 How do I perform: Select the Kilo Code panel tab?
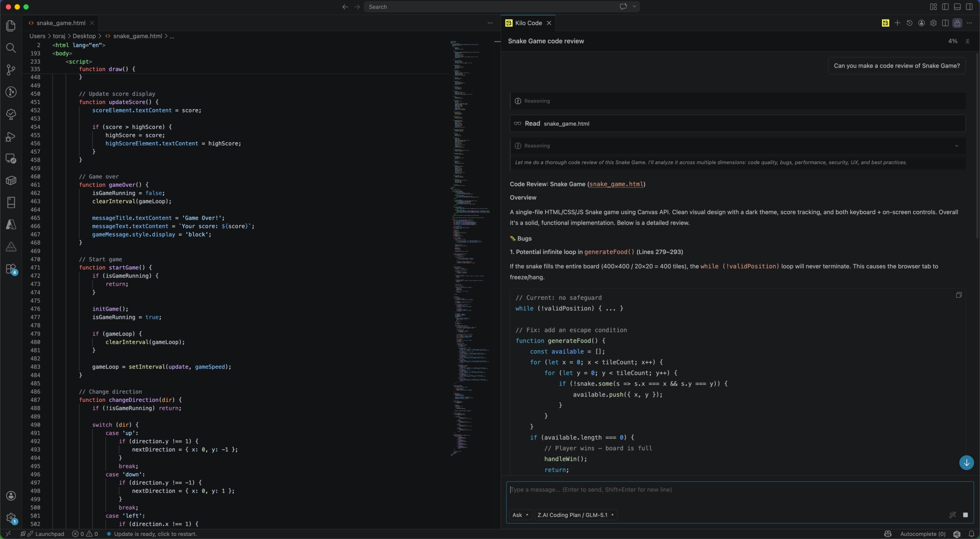pyautogui.click(x=528, y=23)
